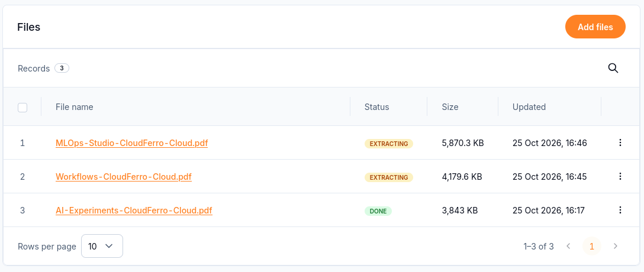644x272 pixels.
Task: Go to previous page arrow
Action: point(568,246)
